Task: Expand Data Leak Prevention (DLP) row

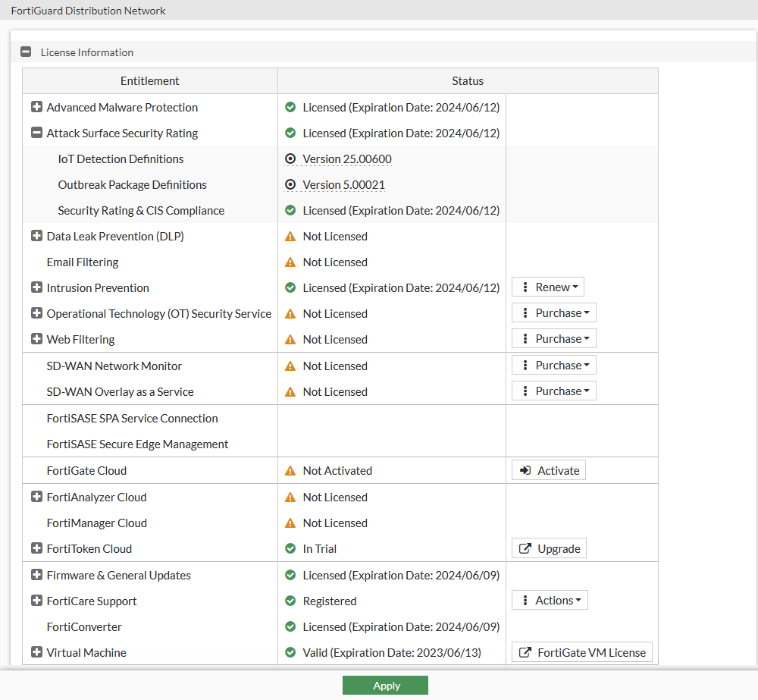Action: (x=36, y=236)
